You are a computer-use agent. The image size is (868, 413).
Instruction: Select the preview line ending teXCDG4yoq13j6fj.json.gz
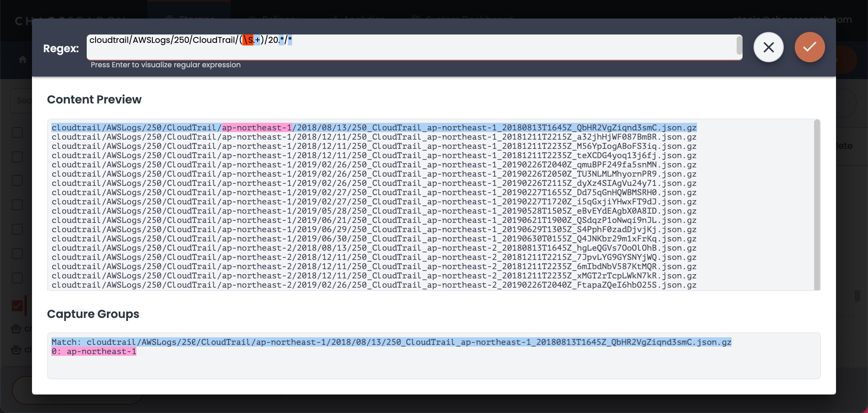point(374,155)
